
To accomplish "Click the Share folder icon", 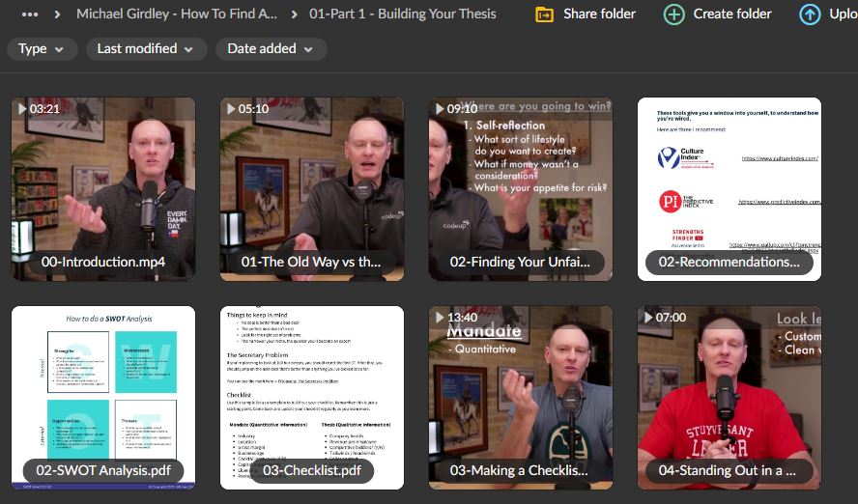I will click(545, 14).
